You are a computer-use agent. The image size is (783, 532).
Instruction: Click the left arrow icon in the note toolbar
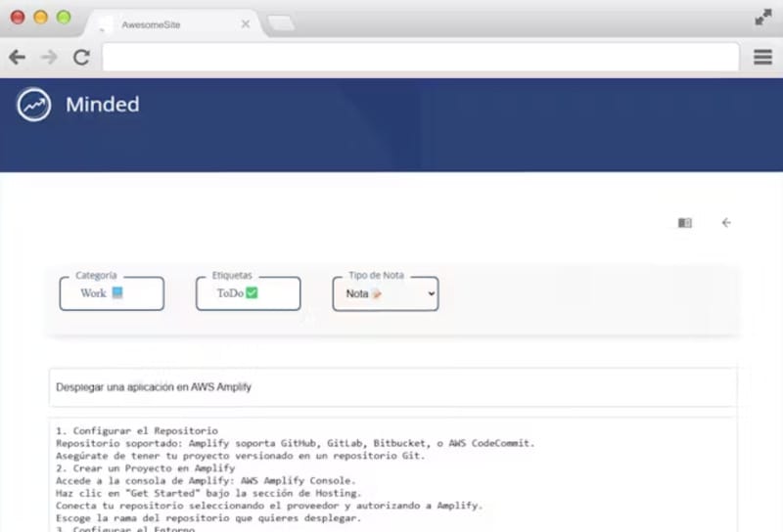coord(726,223)
